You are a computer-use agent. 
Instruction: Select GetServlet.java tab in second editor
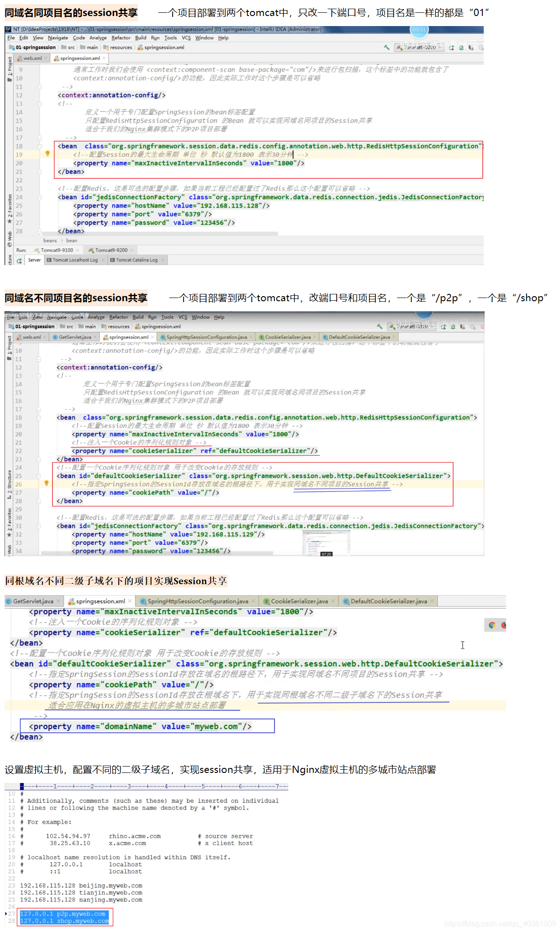pos(75,337)
